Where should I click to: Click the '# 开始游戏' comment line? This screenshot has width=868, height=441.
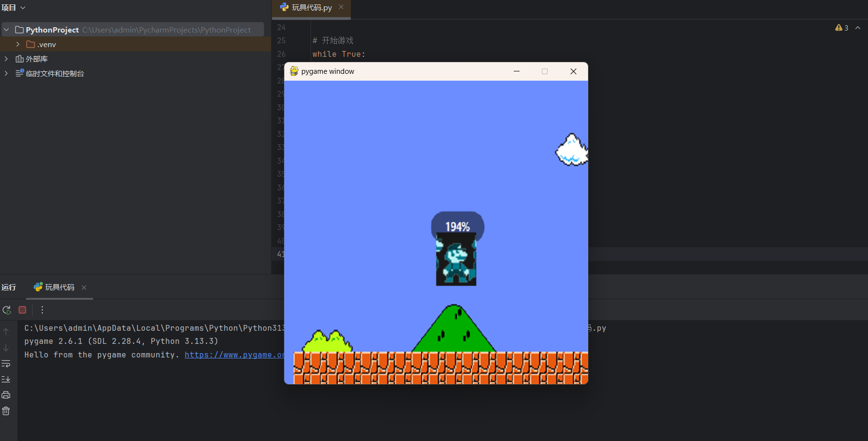333,40
